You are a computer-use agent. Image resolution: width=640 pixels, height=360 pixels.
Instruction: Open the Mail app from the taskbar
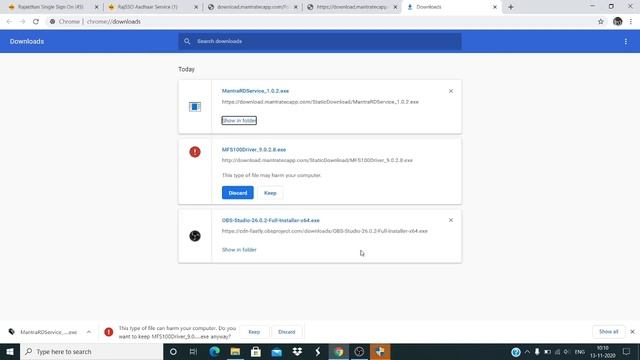[276, 351]
